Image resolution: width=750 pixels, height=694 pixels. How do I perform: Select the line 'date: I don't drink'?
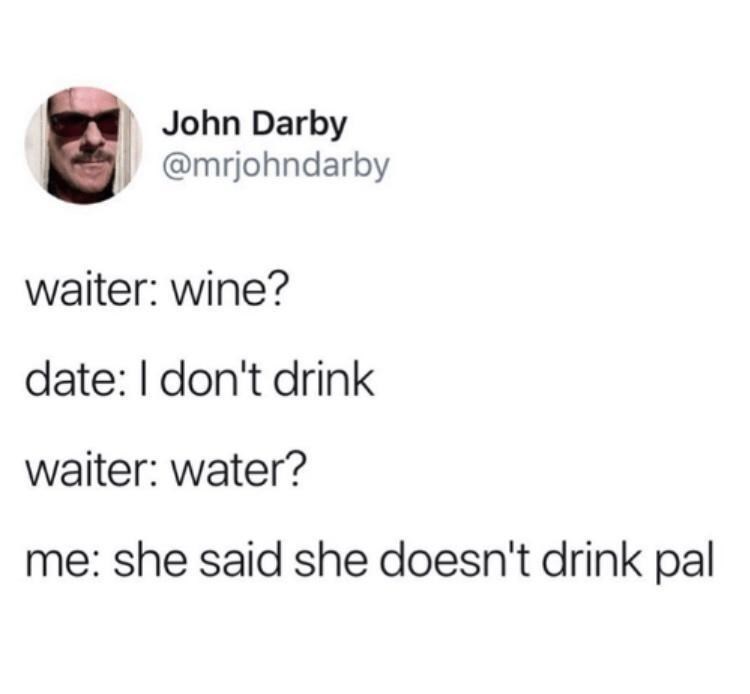click(x=200, y=380)
